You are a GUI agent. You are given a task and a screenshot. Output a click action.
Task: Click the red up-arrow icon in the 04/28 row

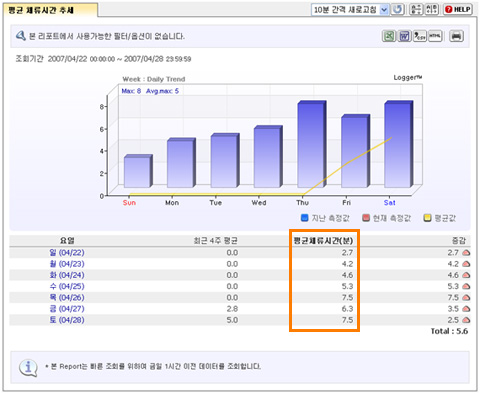coord(466,320)
